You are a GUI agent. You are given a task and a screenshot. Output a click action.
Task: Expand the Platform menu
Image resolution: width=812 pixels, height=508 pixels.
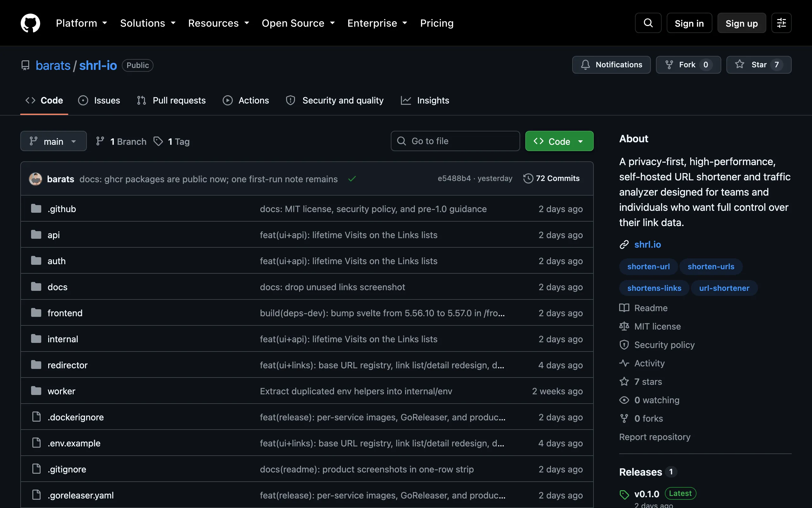coord(82,23)
